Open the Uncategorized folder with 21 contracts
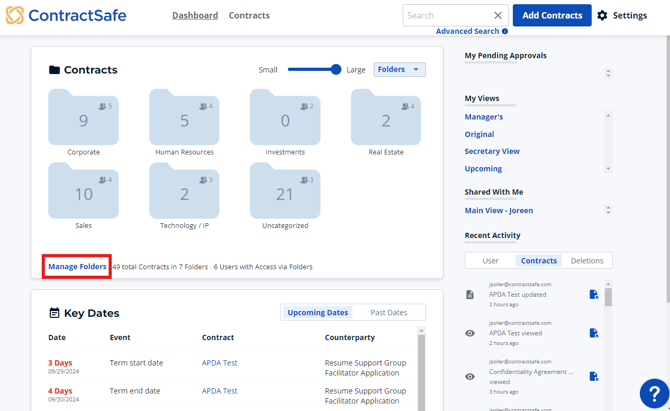 [x=285, y=191]
